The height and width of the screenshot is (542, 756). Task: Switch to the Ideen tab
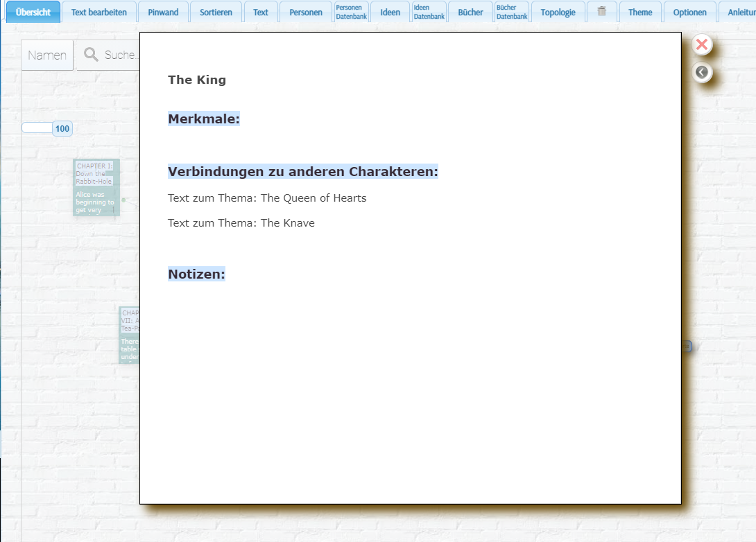click(390, 12)
